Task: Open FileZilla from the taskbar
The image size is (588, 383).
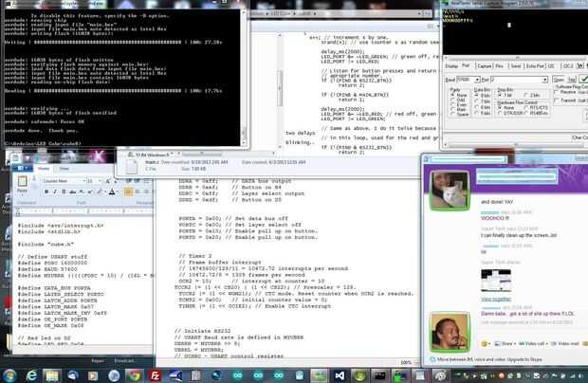Action: point(155,375)
